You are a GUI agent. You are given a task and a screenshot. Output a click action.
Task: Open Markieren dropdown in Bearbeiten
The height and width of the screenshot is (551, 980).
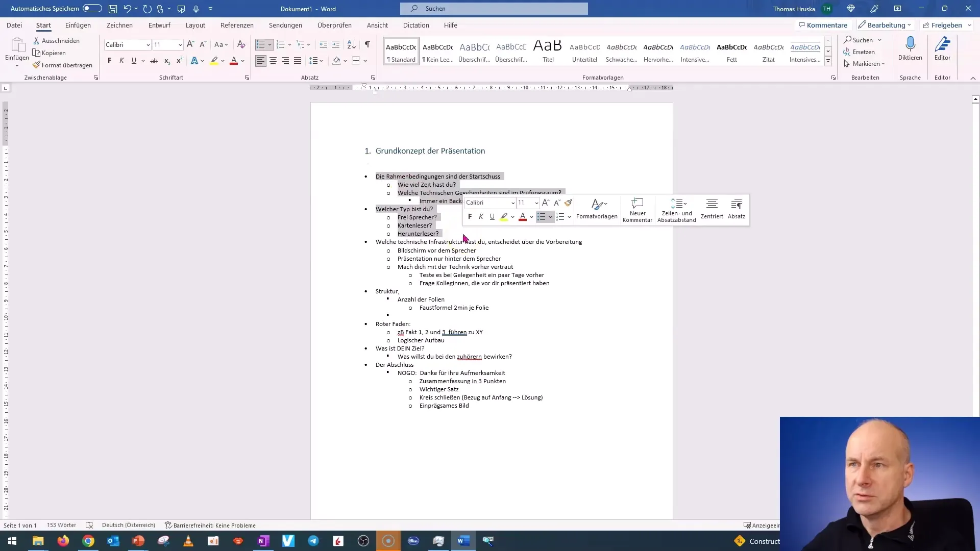click(864, 64)
